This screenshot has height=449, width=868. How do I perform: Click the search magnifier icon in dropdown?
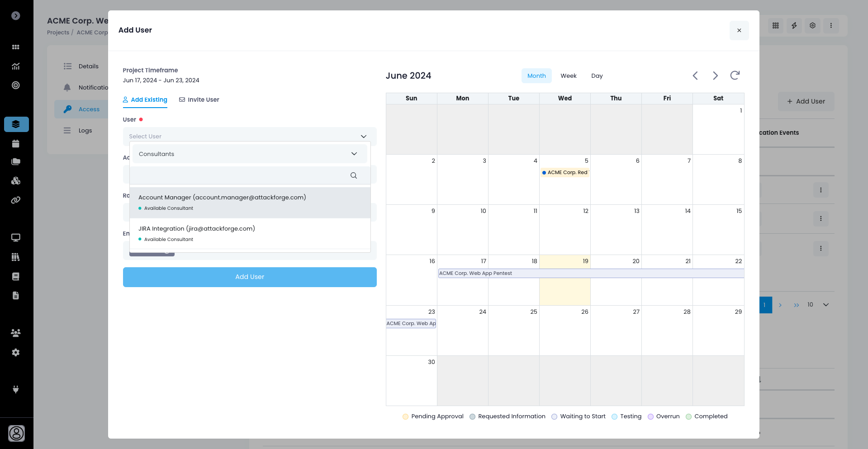click(354, 175)
